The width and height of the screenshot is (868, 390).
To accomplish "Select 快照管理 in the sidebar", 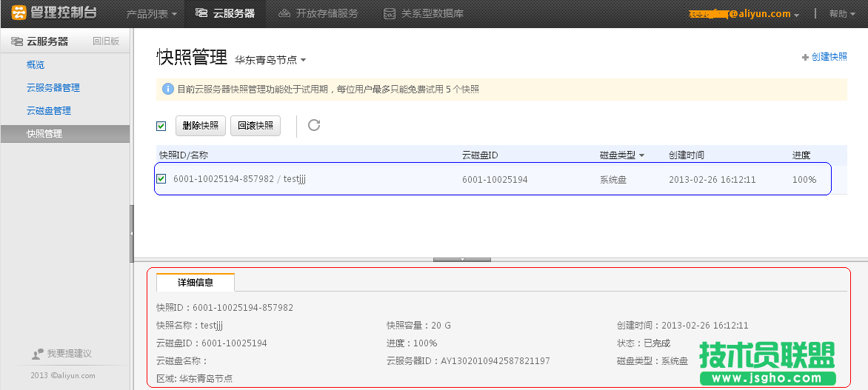I will [64, 134].
